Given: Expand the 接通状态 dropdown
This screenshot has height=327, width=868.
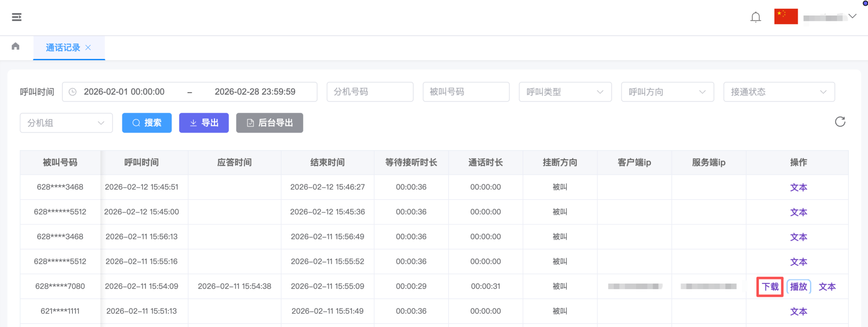Looking at the screenshot, I should [x=779, y=92].
